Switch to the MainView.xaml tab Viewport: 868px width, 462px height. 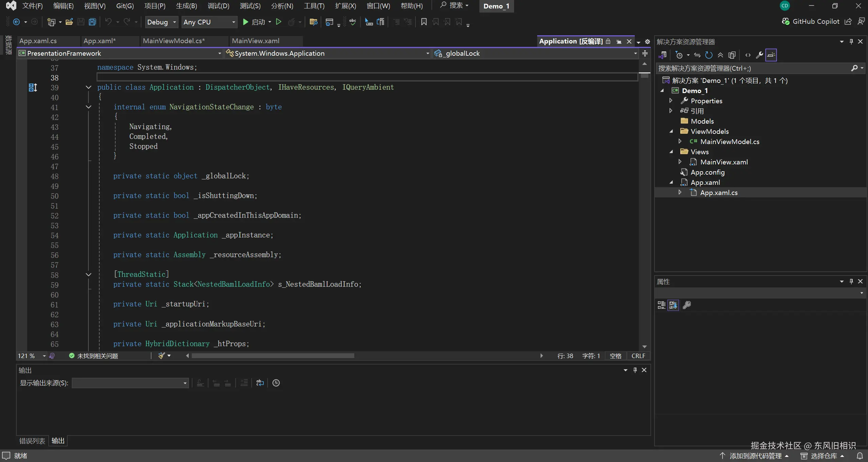pos(256,41)
